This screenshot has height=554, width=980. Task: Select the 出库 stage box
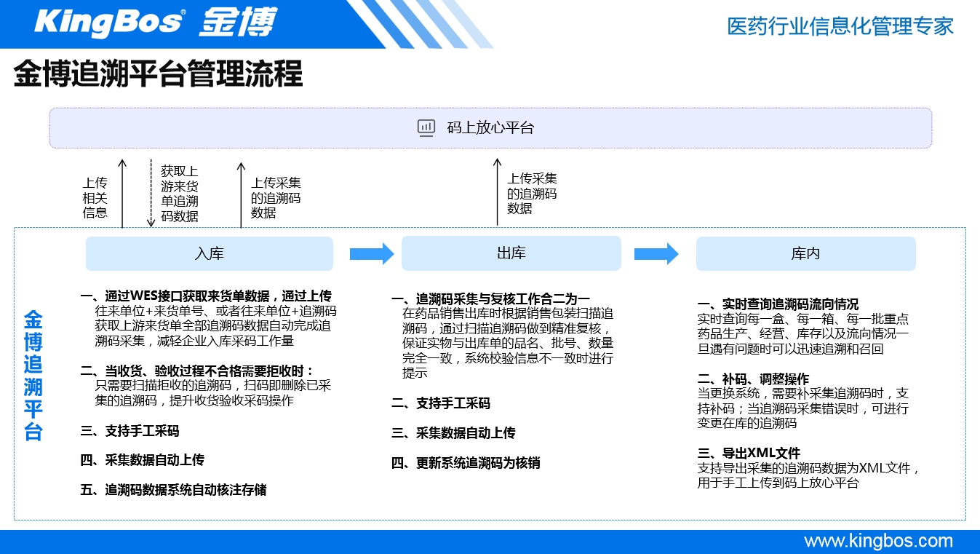click(x=511, y=253)
